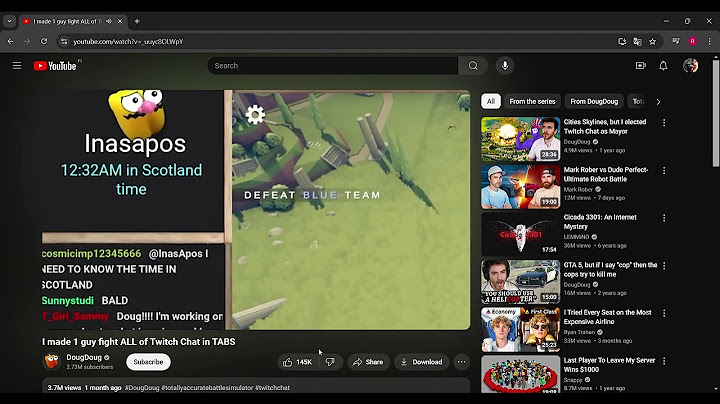Start voice search with microphone icon

(x=505, y=66)
